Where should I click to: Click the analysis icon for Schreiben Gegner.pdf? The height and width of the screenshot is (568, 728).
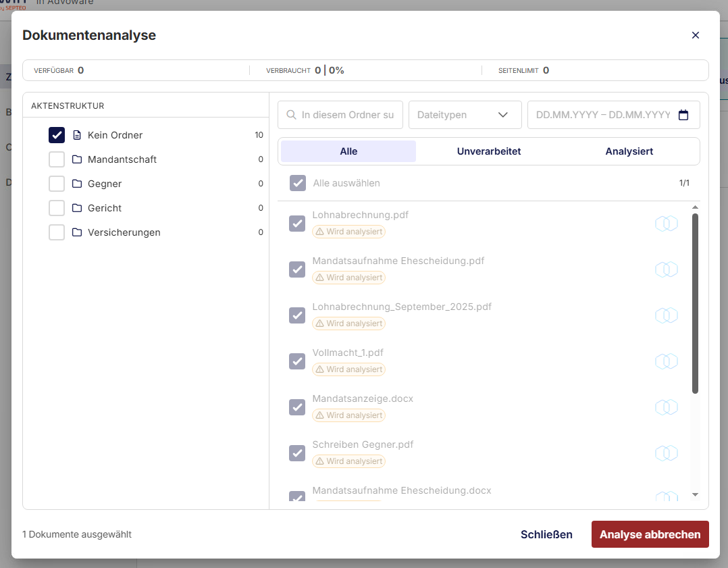[667, 453]
